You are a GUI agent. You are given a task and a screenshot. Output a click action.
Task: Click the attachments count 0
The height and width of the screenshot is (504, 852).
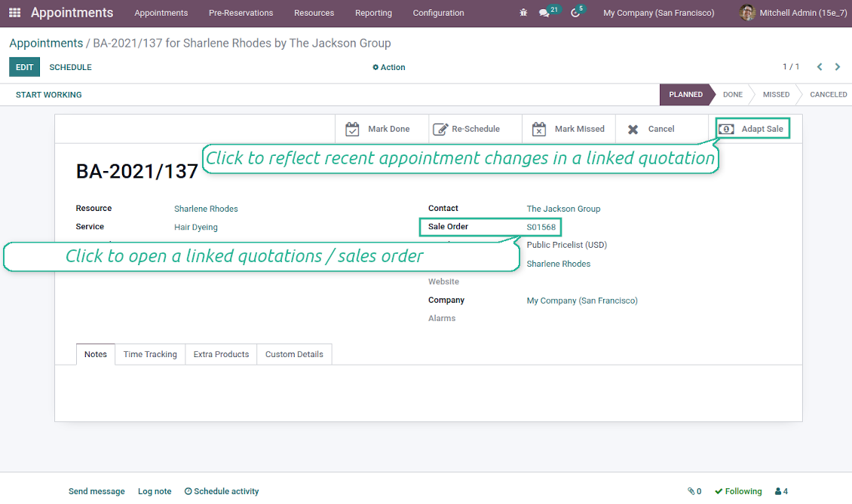click(x=699, y=491)
